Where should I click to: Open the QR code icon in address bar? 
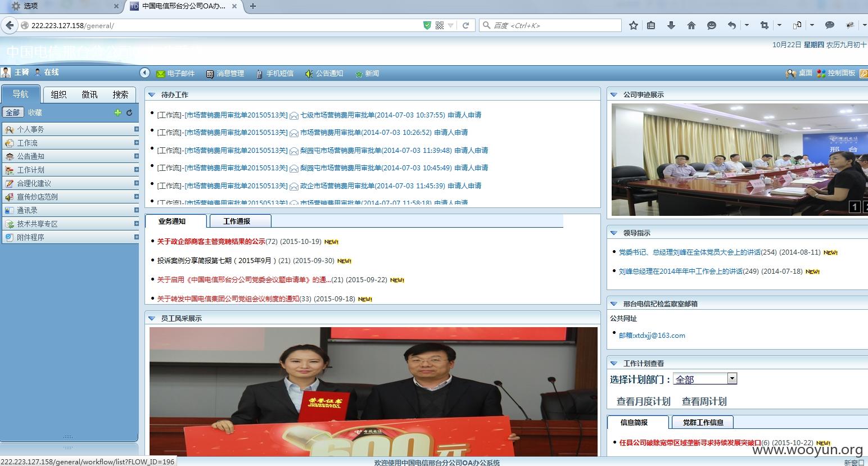[440, 25]
